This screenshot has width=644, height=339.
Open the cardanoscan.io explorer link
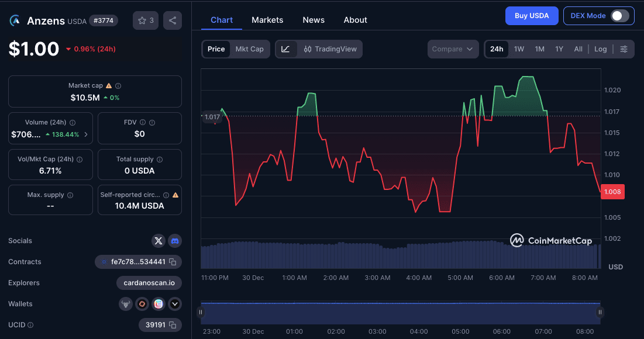coord(149,282)
